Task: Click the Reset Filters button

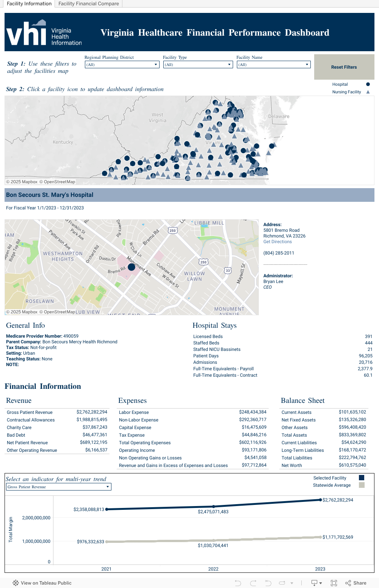Action: (344, 67)
